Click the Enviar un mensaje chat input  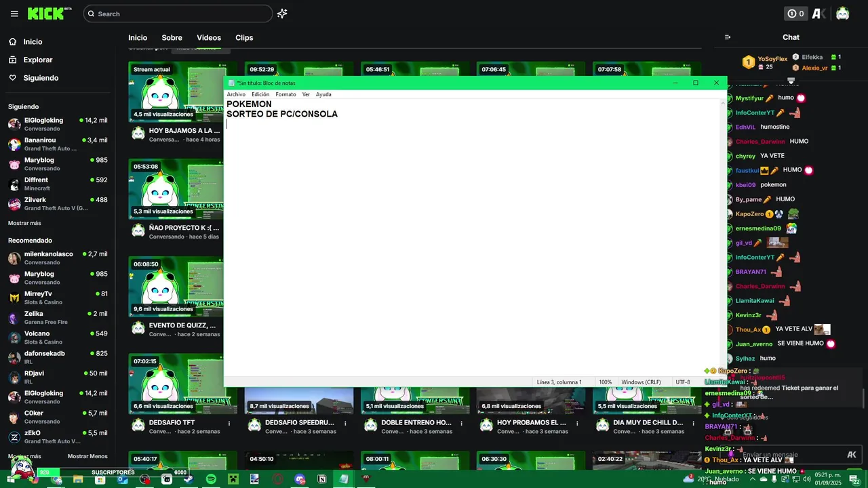pyautogui.click(x=790, y=455)
